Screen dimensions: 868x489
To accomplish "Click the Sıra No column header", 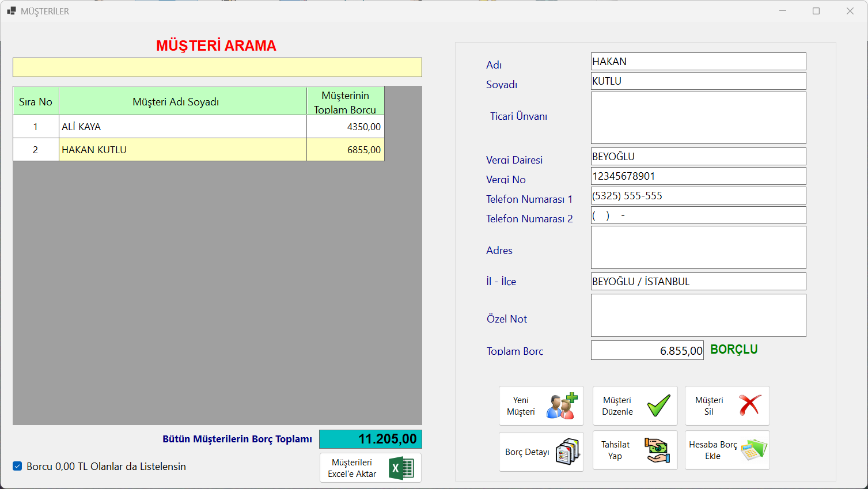I will [x=36, y=101].
